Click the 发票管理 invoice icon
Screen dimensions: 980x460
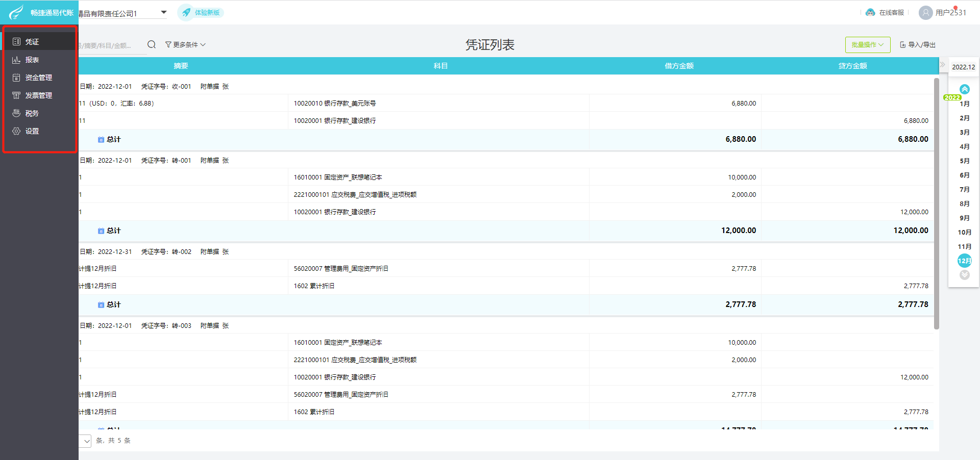tap(16, 95)
